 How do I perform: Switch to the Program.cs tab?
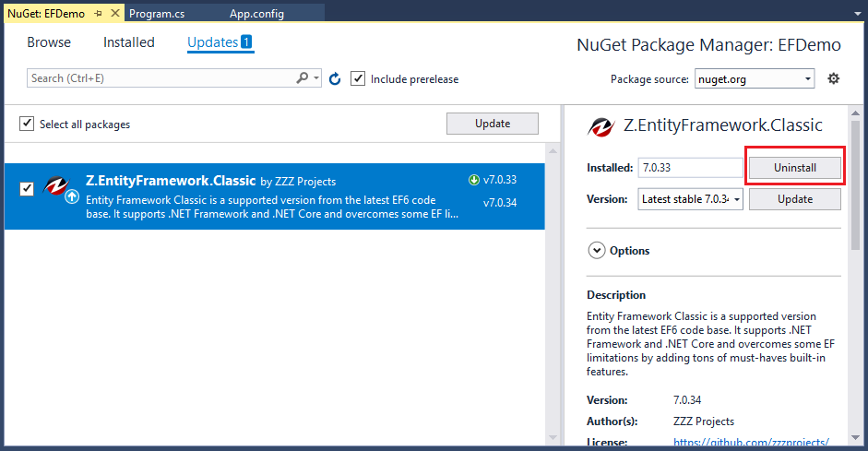[157, 13]
